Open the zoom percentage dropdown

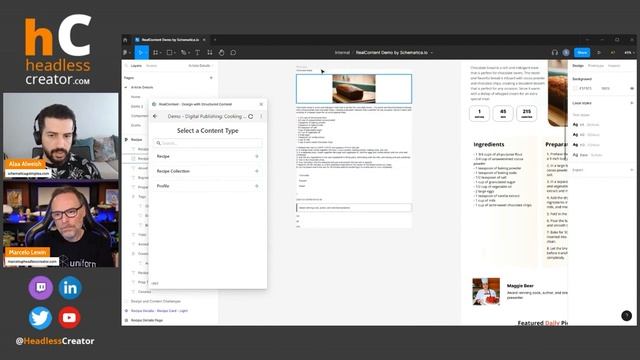click(x=628, y=53)
